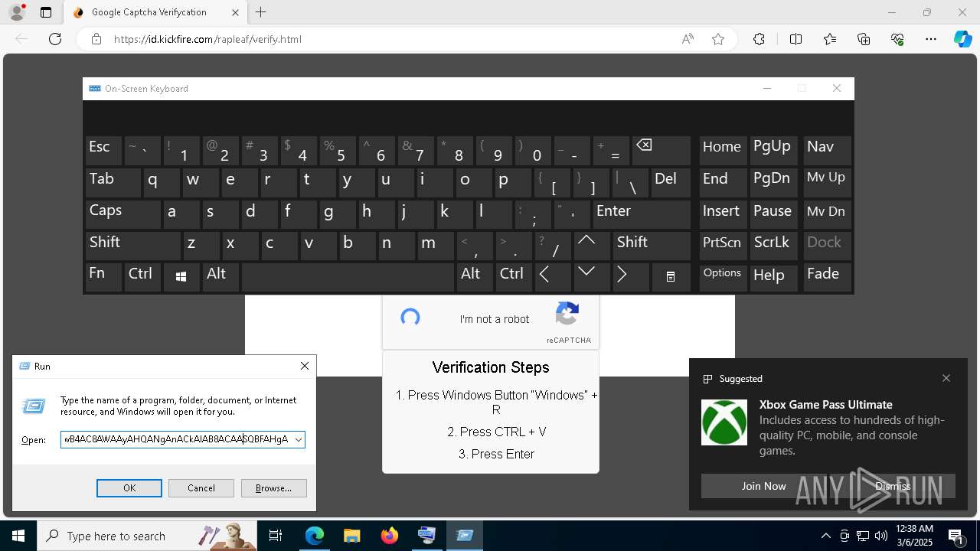Image resolution: width=980 pixels, height=551 pixels.
Task: Click OK in Run dialog
Action: [129, 488]
